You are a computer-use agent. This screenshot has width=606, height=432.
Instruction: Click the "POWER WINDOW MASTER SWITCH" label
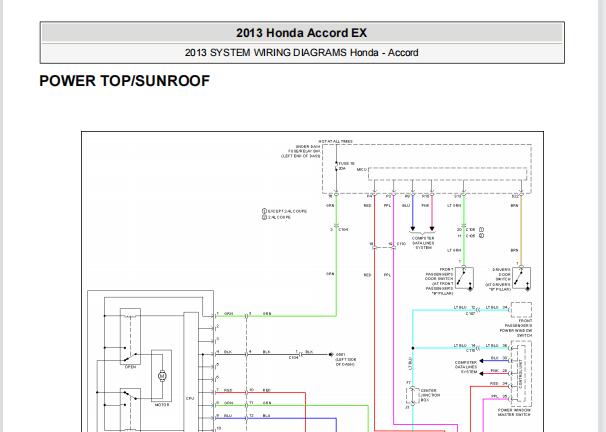coord(514,412)
